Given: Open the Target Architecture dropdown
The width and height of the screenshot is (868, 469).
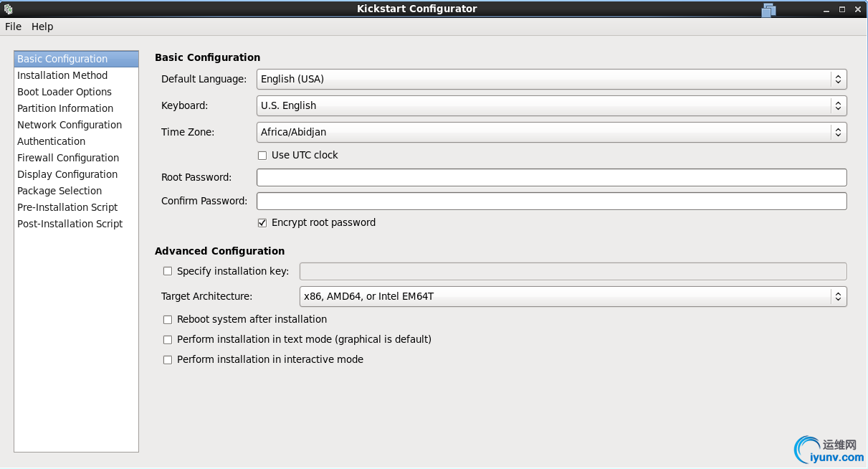Looking at the screenshot, I should (573, 296).
